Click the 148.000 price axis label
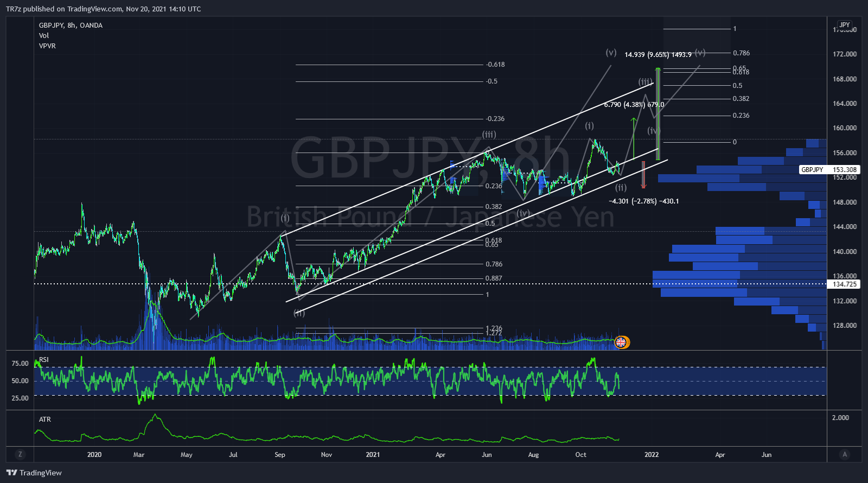Image resolution: width=868 pixels, height=483 pixels. 845,202
